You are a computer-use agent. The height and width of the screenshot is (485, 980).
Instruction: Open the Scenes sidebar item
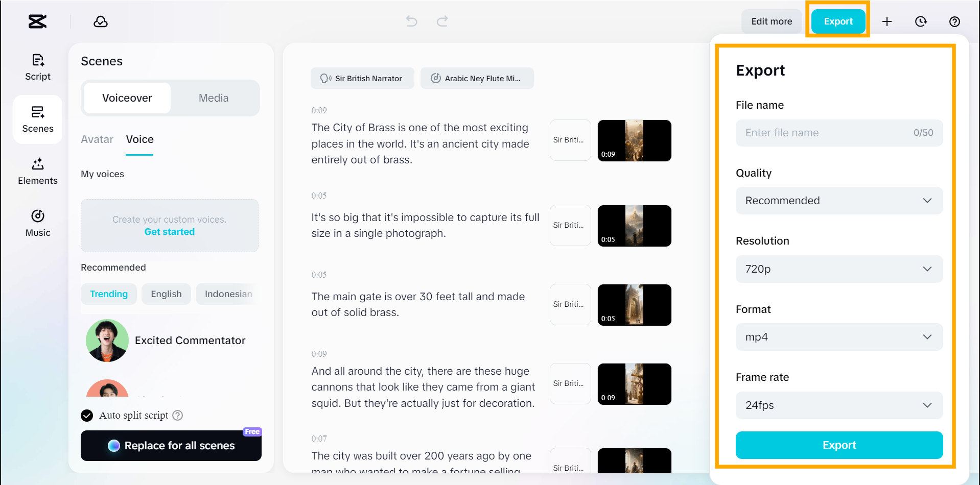pyautogui.click(x=38, y=119)
